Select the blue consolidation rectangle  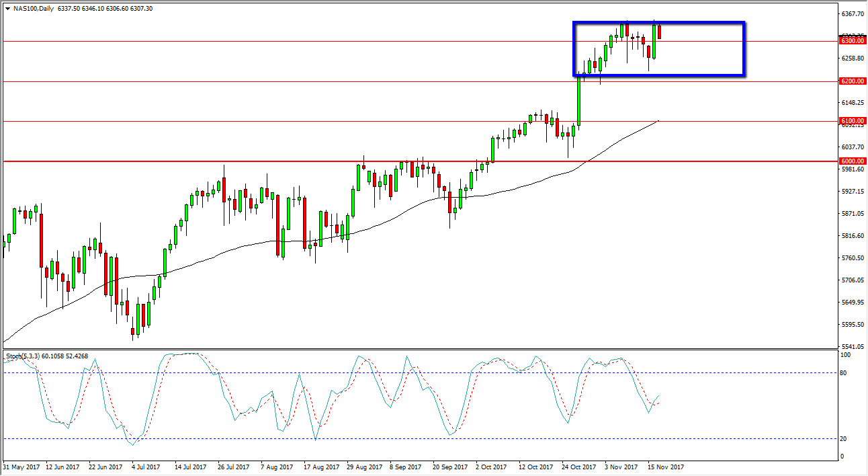click(658, 22)
